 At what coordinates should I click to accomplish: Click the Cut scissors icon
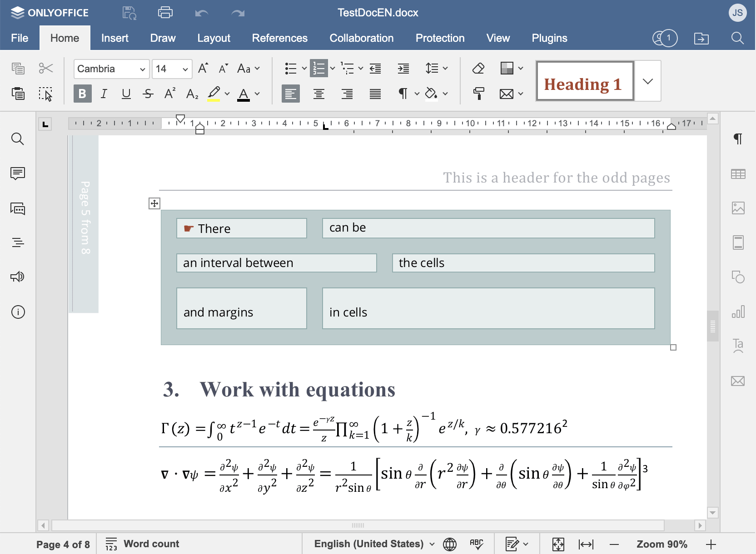[46, 69]
